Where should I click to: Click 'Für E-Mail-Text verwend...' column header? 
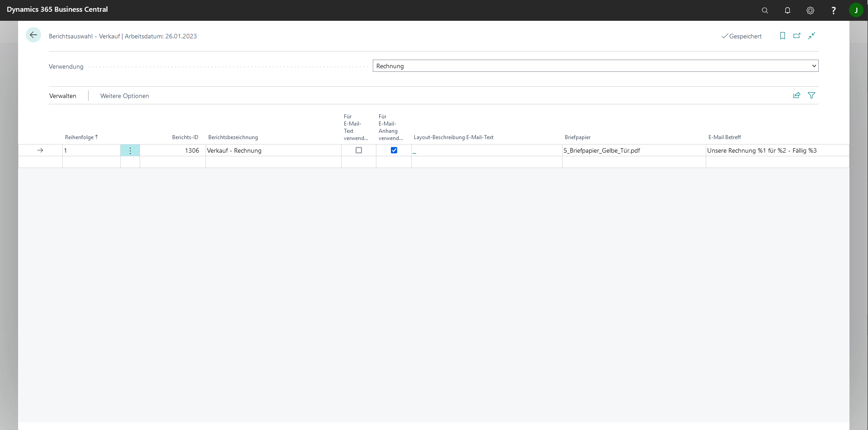356,127
